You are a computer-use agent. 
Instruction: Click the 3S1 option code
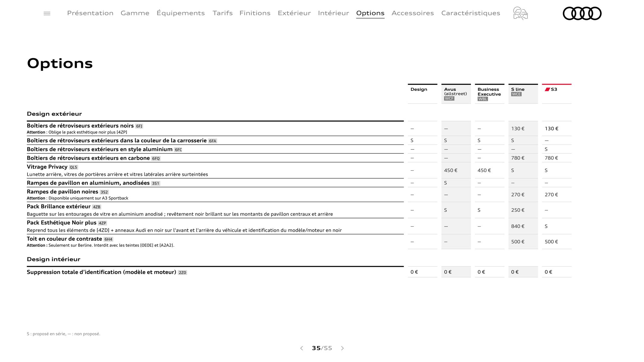(155, 183)
